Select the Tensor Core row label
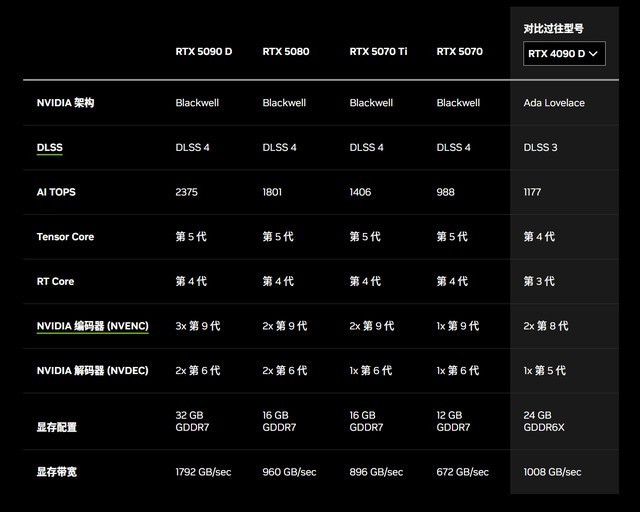 (x=65, y=237)
